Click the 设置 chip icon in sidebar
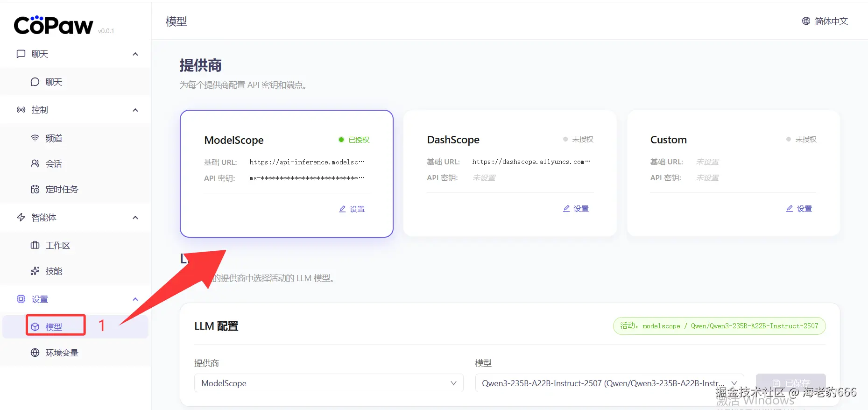 pyautogui.click(x=21, y=299)
